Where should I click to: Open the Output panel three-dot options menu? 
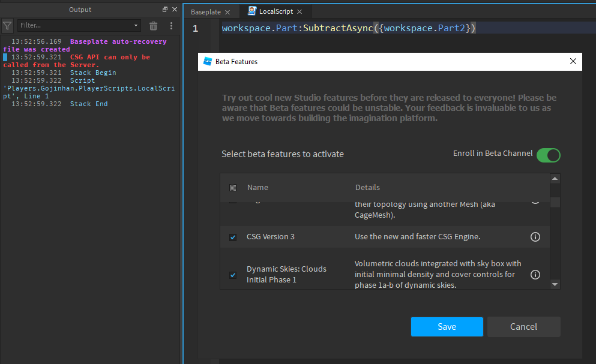[171, 26]
